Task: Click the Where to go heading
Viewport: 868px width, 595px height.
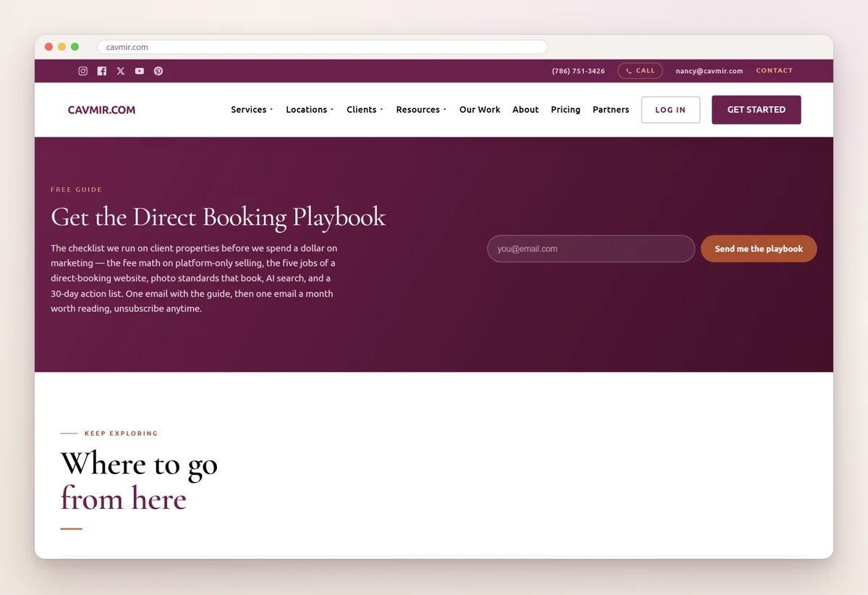Action: tap(139, 465)
